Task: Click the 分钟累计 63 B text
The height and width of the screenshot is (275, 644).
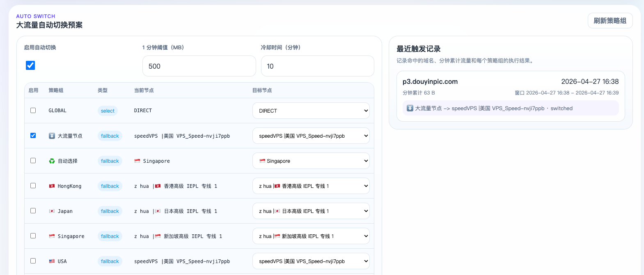Action: 419,93
